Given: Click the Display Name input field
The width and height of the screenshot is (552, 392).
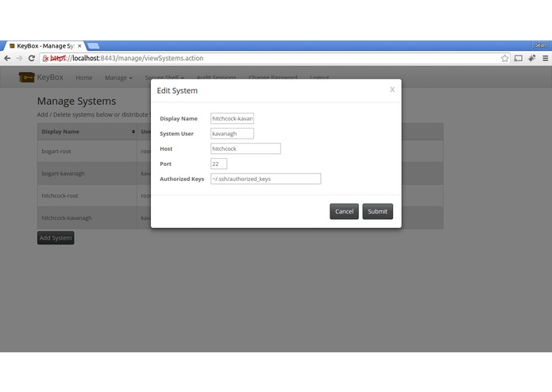Looking at the screenshot, I should (232, 118).
